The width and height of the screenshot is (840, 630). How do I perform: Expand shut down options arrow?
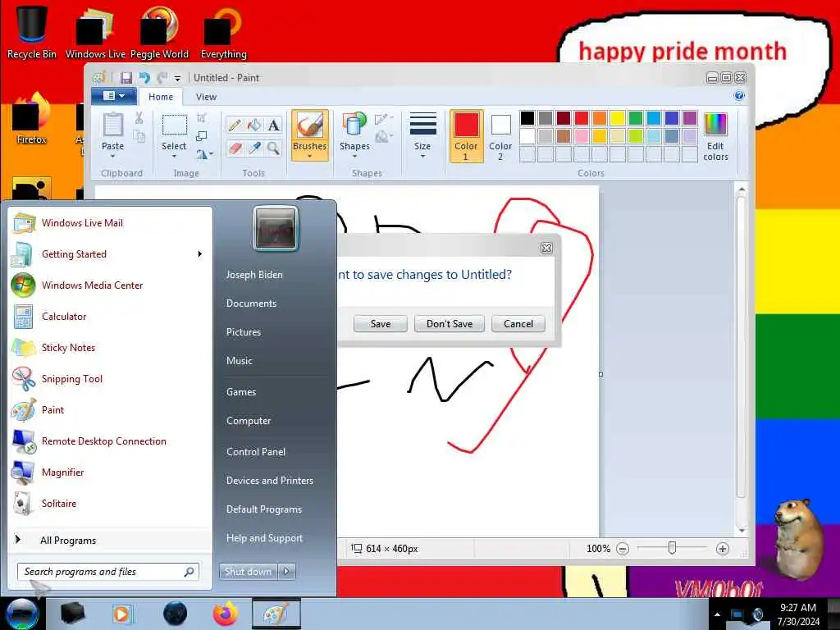287,572
